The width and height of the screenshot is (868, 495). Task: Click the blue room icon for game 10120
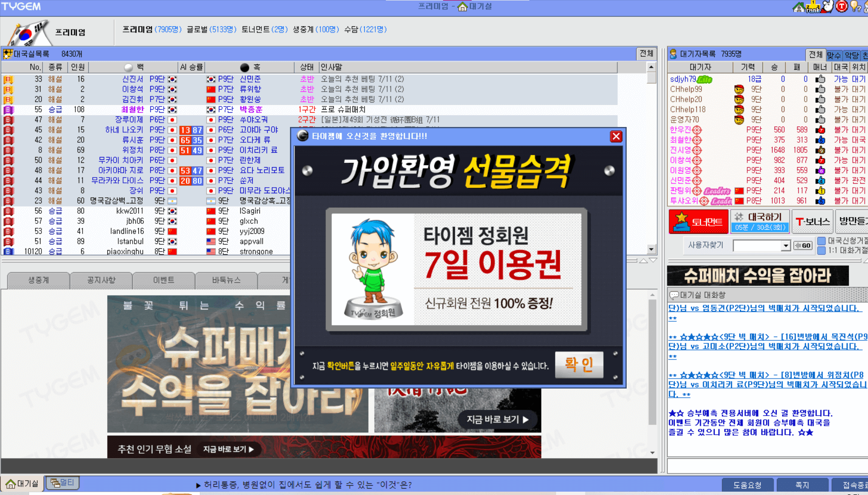click(8, 252)
